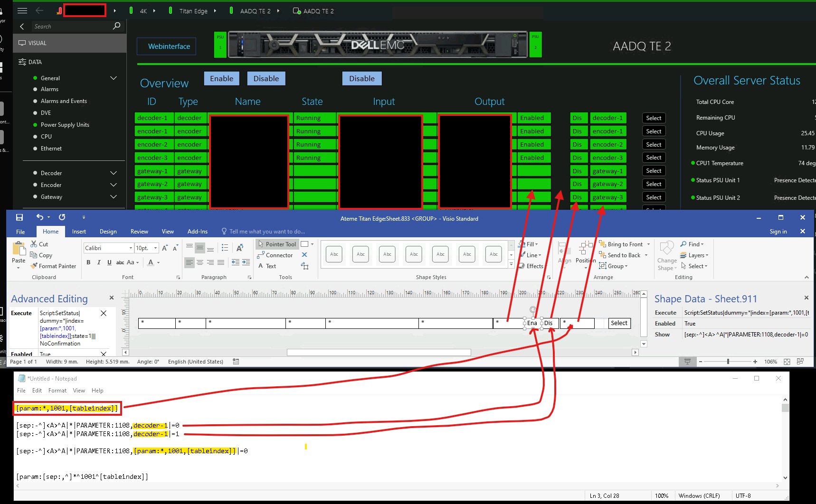Open Notepad Edit menu
Viewport: 816px width, 504px height.
pos(37,391)
